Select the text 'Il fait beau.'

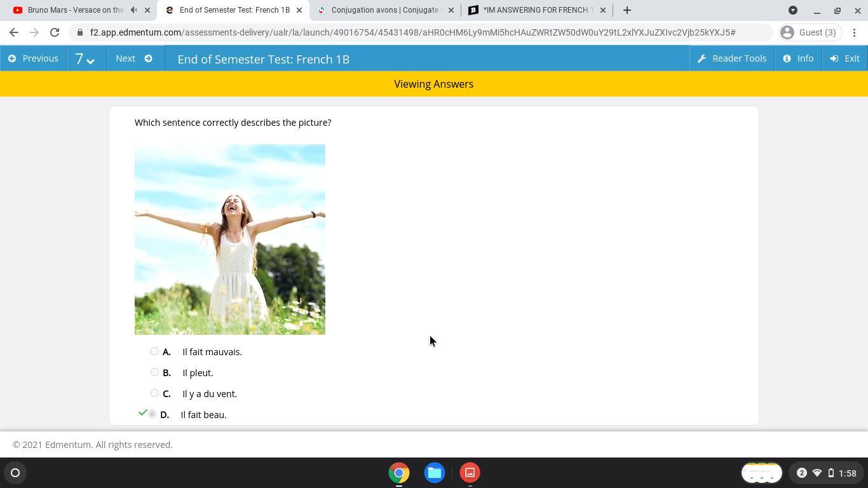click(203, 414)
